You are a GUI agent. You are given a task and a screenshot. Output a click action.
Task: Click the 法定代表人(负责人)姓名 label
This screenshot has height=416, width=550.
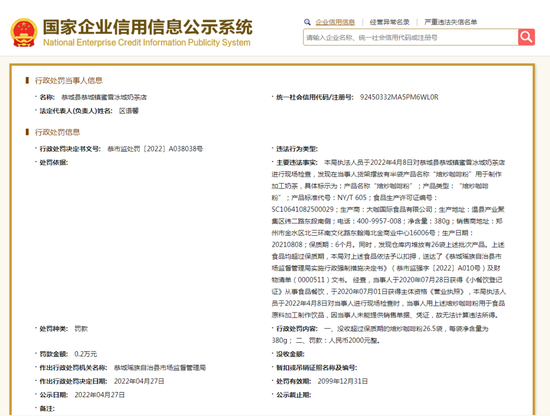point(76,111)
